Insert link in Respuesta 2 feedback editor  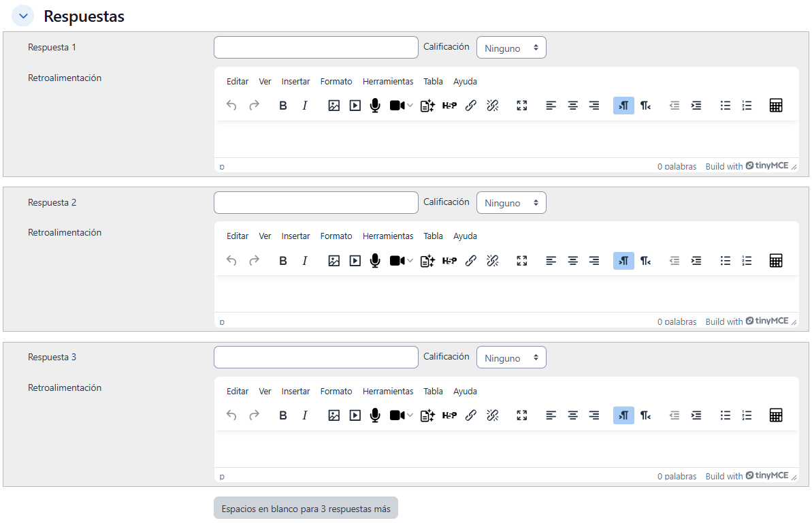[x=470, y=260]
